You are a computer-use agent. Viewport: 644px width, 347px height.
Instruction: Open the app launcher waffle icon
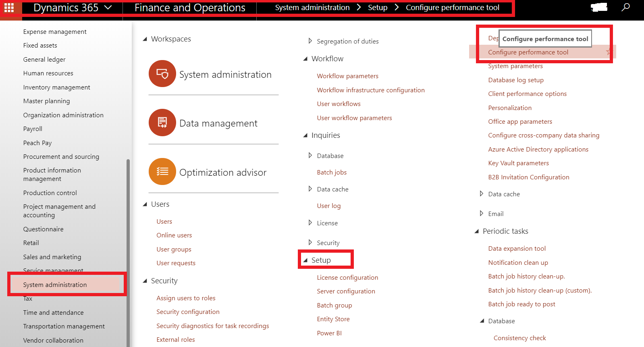coord(9,8)
